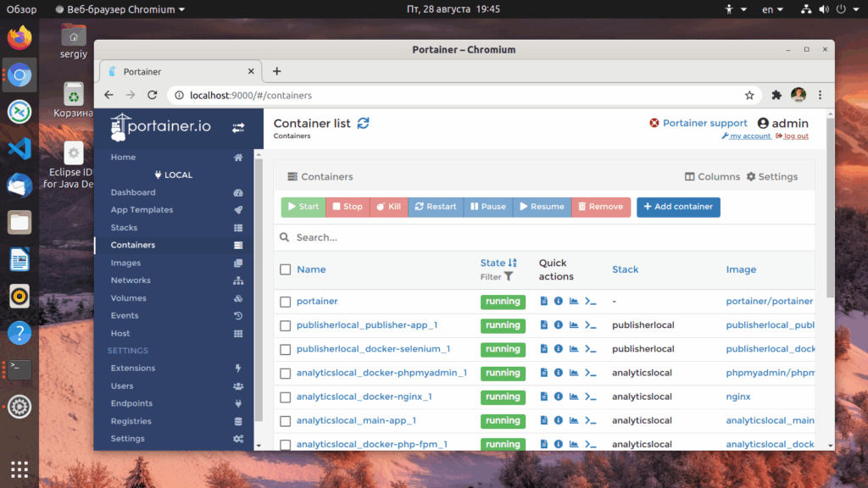The height and width of the screenshot is (488, 868).
Task: Open stats chart icon for analyticslocal_docker-nginx_1
Action: 574,396
